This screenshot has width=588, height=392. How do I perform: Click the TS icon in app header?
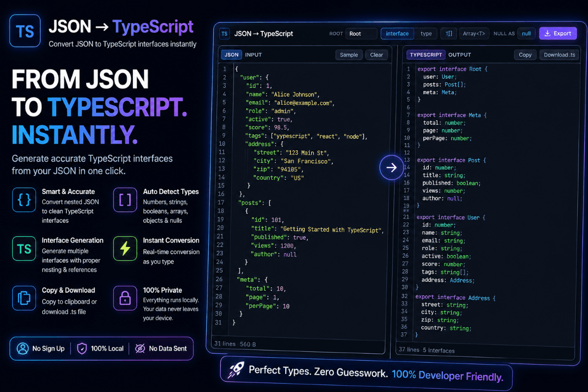(x=224, y=34)
